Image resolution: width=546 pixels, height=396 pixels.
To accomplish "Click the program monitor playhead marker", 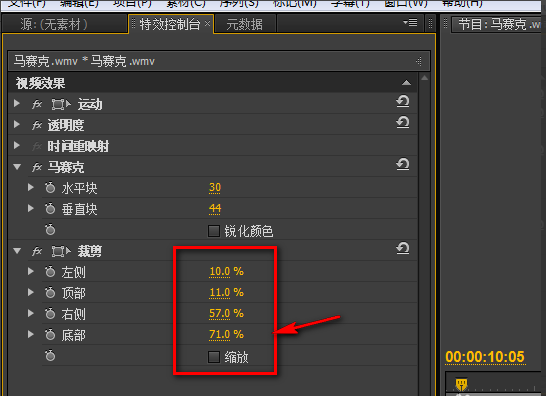I will pos(461,385).
